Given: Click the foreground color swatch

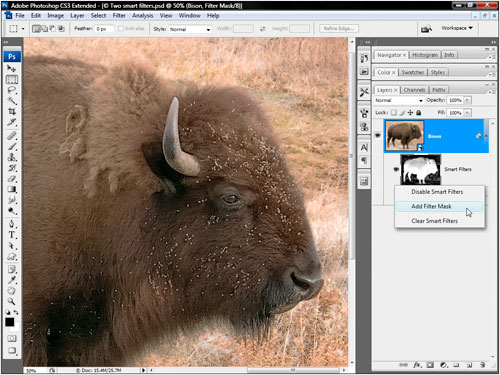Looking at the screenshot, I should click(10, 322).
